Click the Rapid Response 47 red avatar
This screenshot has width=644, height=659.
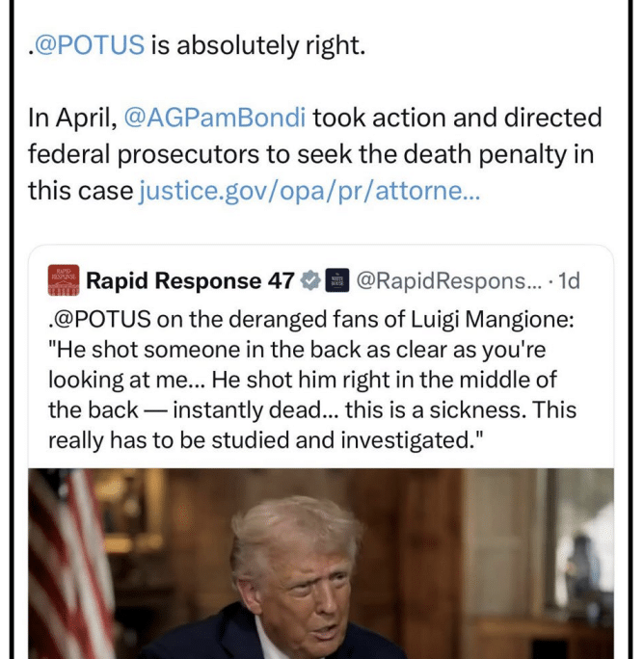tap(63, 280)
